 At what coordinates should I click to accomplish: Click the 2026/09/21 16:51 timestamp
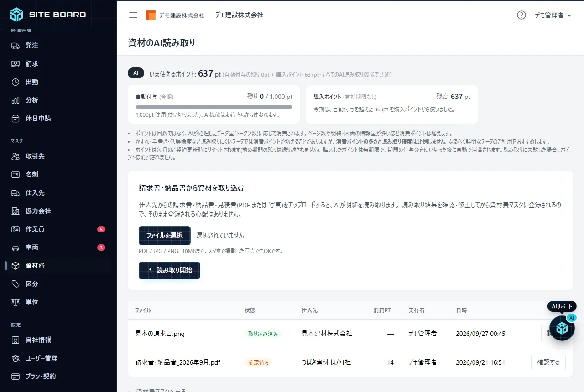[480, 362]
